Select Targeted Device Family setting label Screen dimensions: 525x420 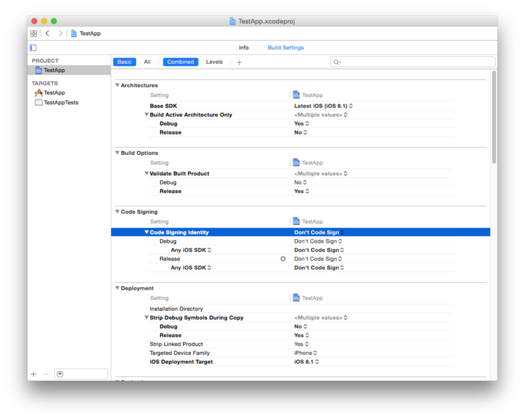pyautogui.click(x=179, y=353)
